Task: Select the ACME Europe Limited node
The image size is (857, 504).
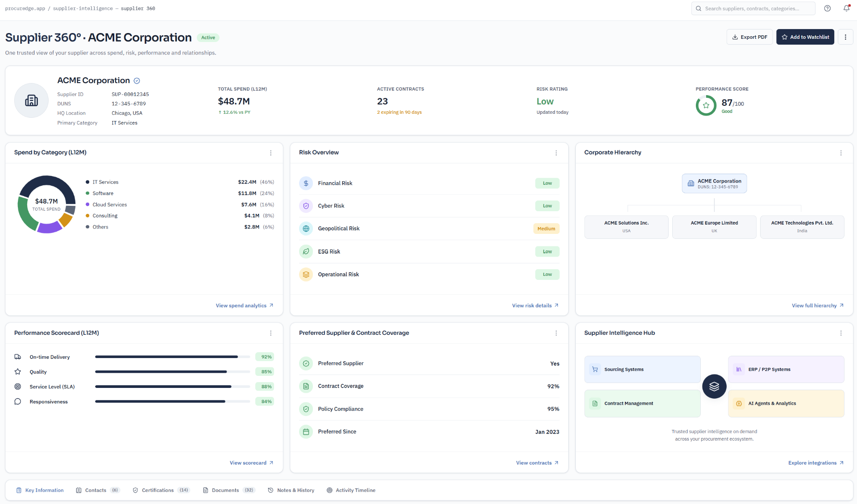Action: click(x=714, y=227)
